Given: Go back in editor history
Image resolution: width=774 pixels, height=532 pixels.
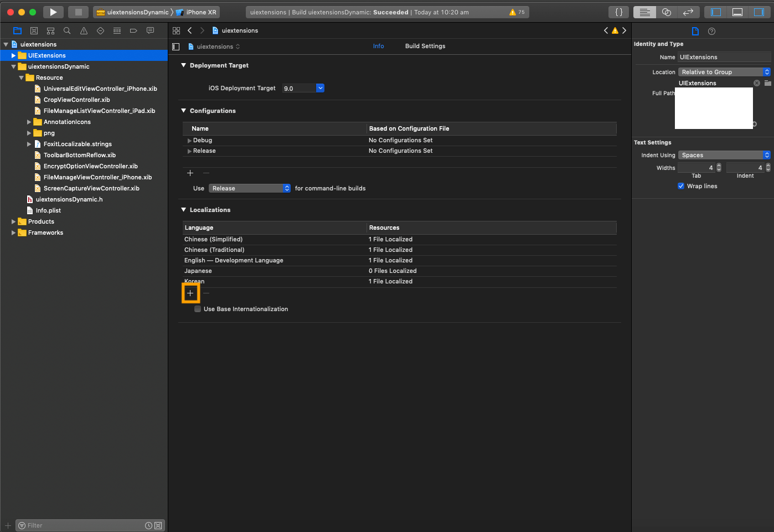Looking at the screenshot, I should pos(190,31).
